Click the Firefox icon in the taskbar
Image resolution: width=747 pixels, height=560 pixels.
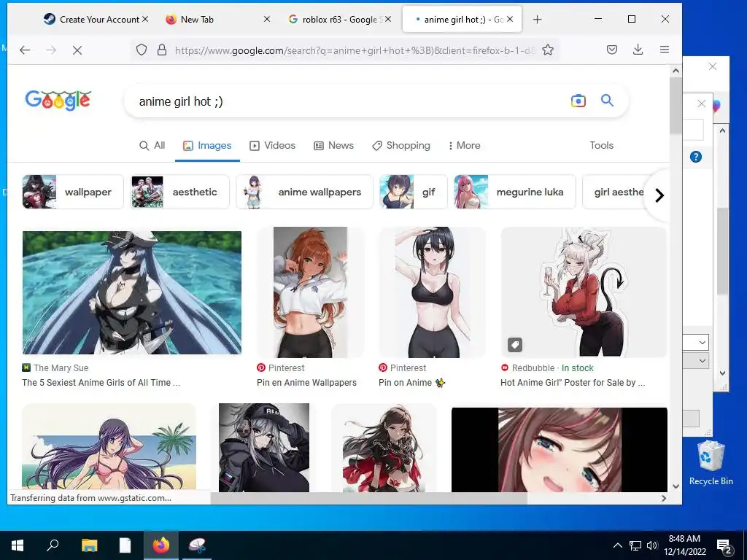(161, 545)
